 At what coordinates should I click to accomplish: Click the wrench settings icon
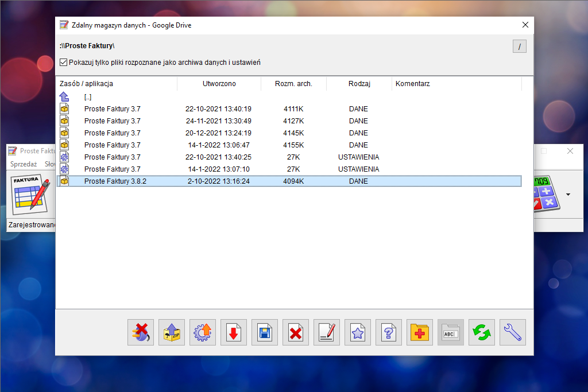(513, 332)
